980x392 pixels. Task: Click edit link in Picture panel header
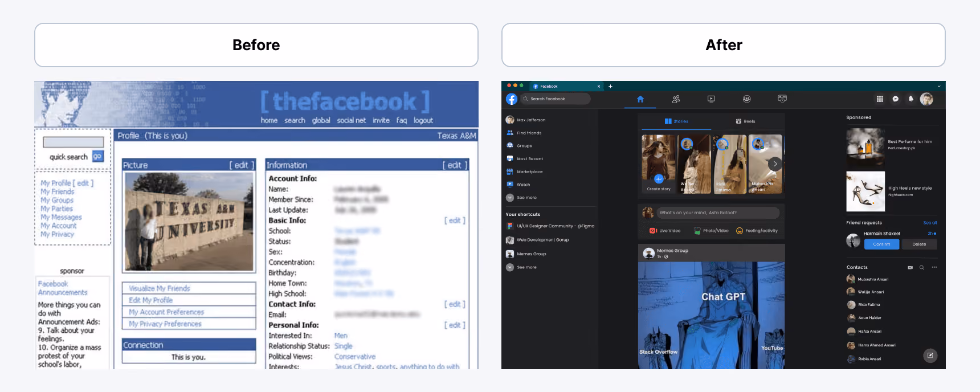(x=242, y=165)
